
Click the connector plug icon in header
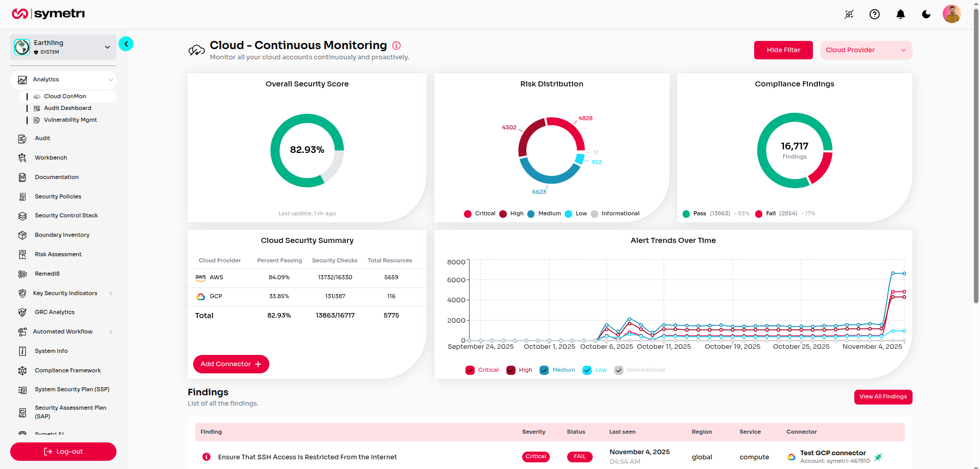[849, 14]
